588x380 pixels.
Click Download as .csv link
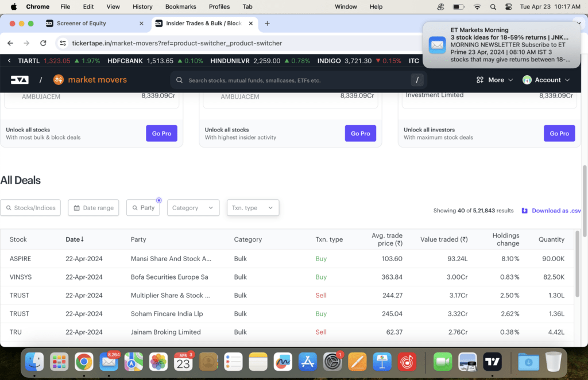pos(556,211)
